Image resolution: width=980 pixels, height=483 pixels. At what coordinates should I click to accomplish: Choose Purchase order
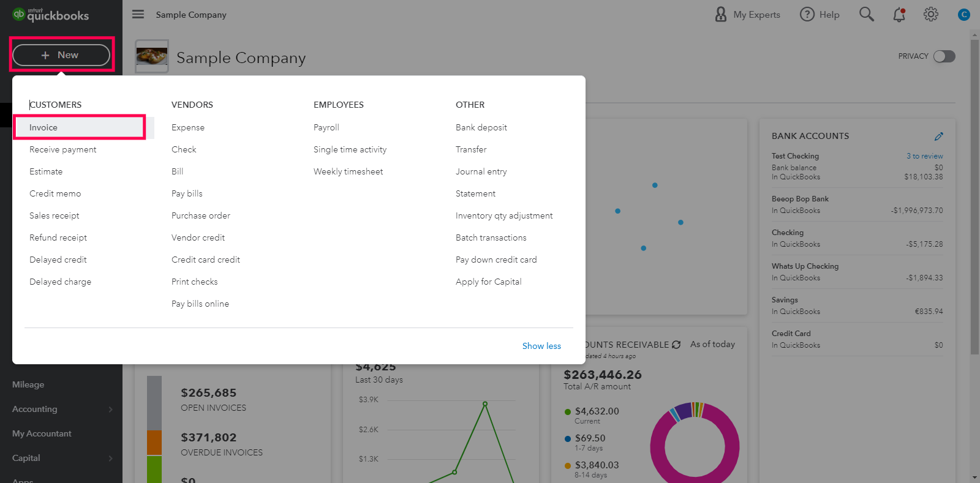(x=201, y=215)
